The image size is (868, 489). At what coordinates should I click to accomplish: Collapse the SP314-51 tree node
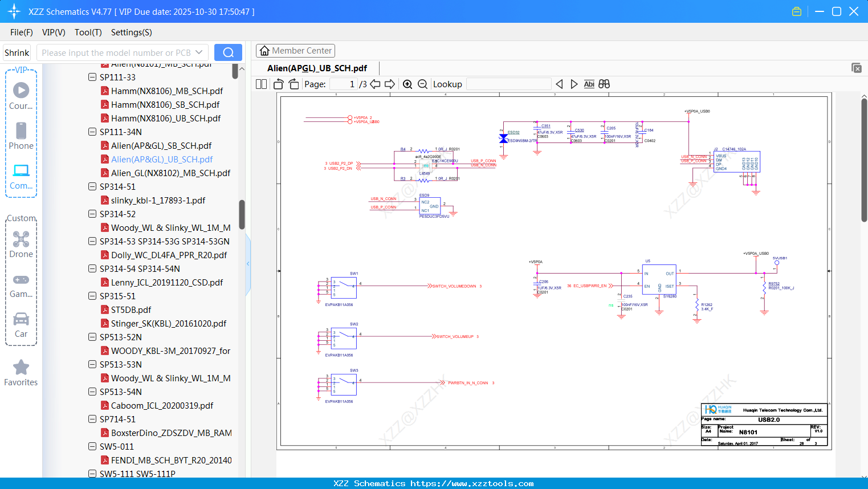92,186
